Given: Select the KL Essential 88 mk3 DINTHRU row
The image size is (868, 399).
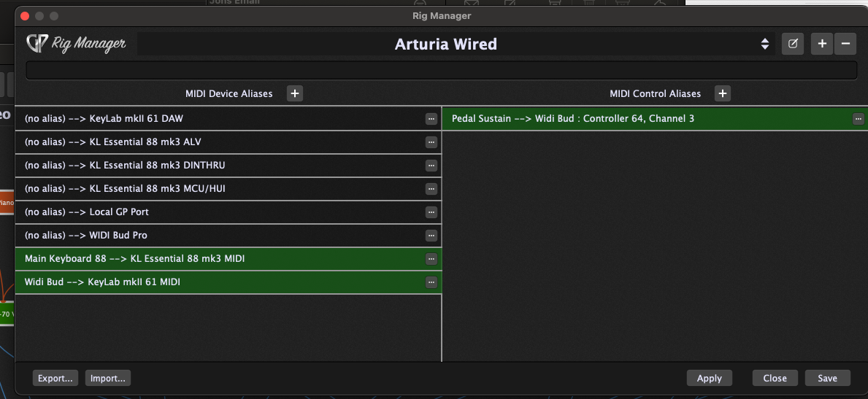Looking at the screenshot, I should pos(228,166).
